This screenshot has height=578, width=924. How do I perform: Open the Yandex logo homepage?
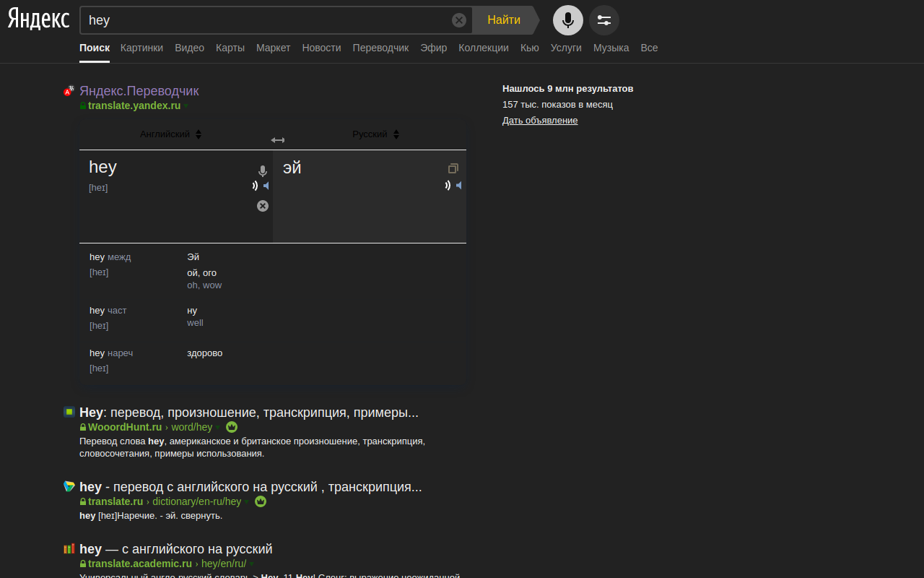(38, 20)
